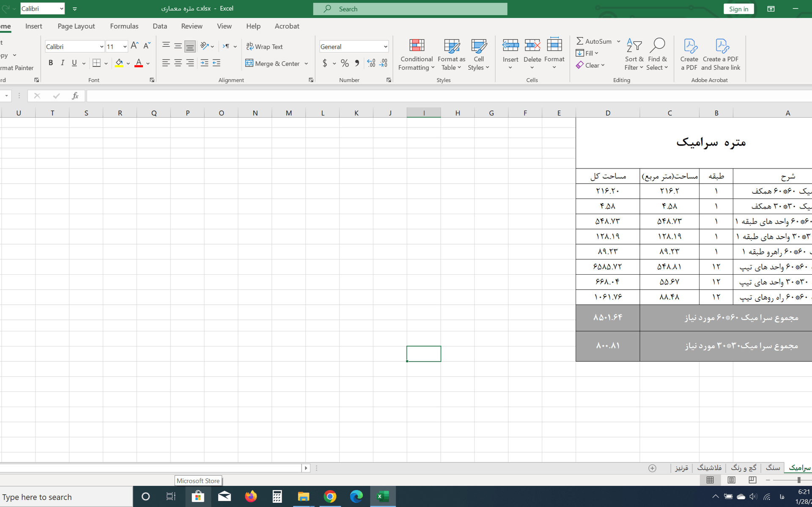Click the Search box in title bar
Viewport: 812px width, 507px height.
click(410, 9)
